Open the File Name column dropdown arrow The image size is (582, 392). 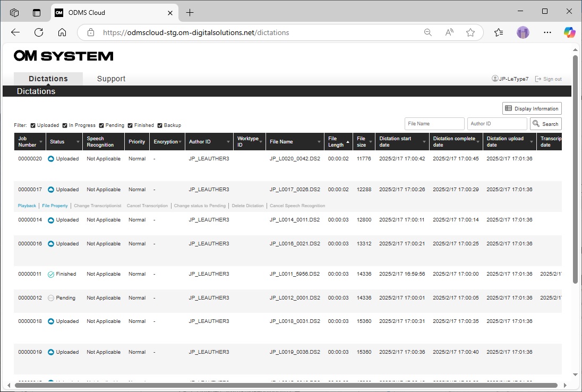click(319, 142)
